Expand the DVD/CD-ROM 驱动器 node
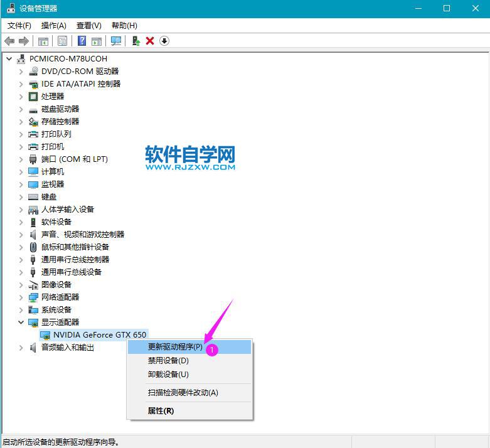 point(21,72)
